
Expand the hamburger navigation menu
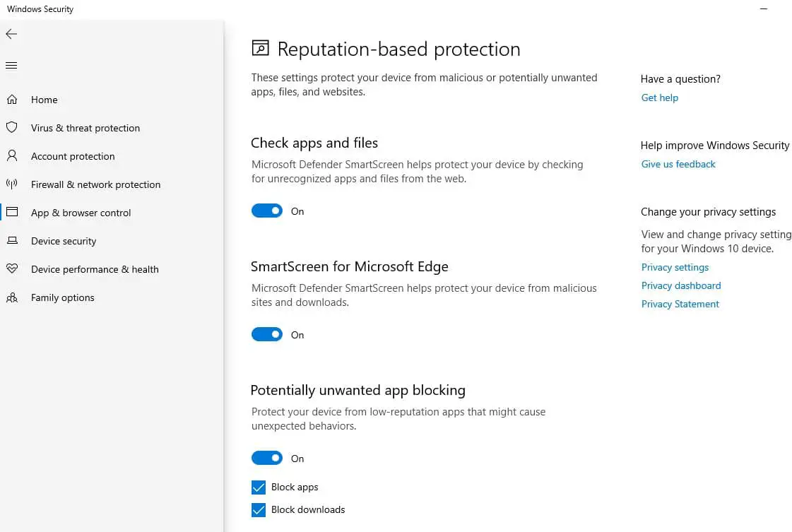11,66
